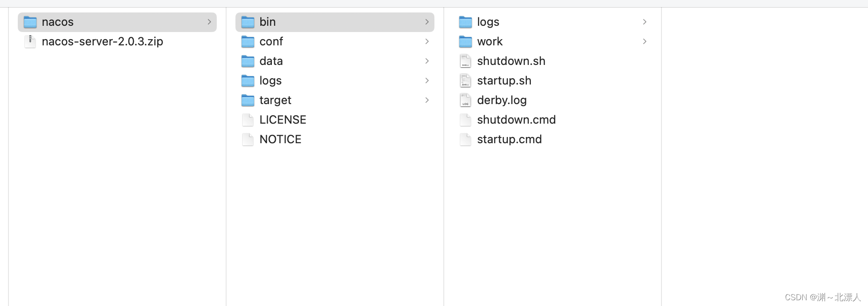Click the derby.log file icon
Screen dimensions: 868x306
pyautogui.click(x=465, y=100)
